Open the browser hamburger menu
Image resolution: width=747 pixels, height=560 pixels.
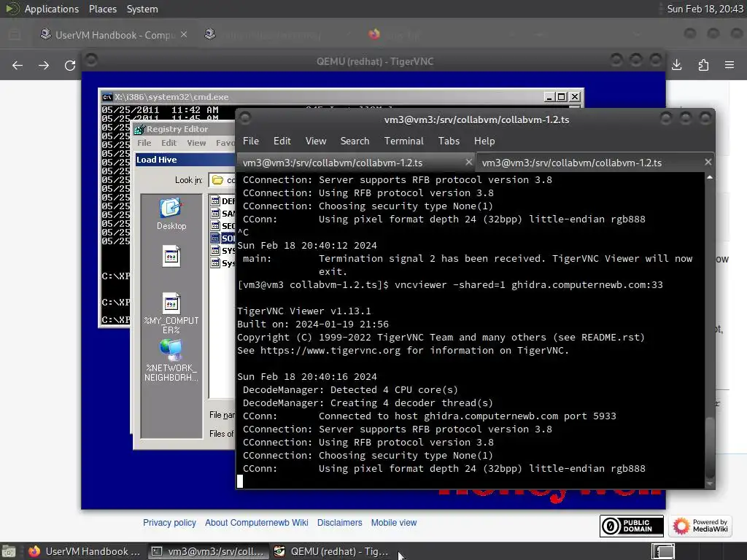point(729,65)
